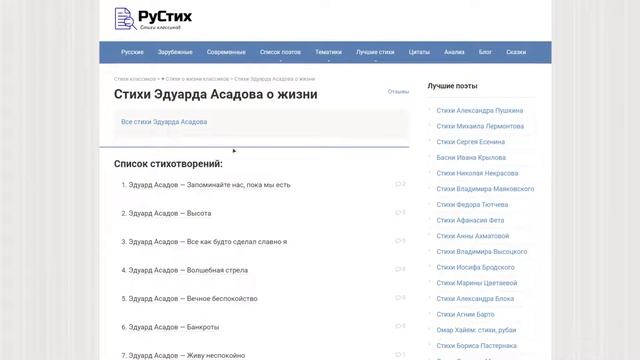This screenshot has height=360, width=640.
Task: Open Басни Ивана Крылова
Action: (471, 158)
